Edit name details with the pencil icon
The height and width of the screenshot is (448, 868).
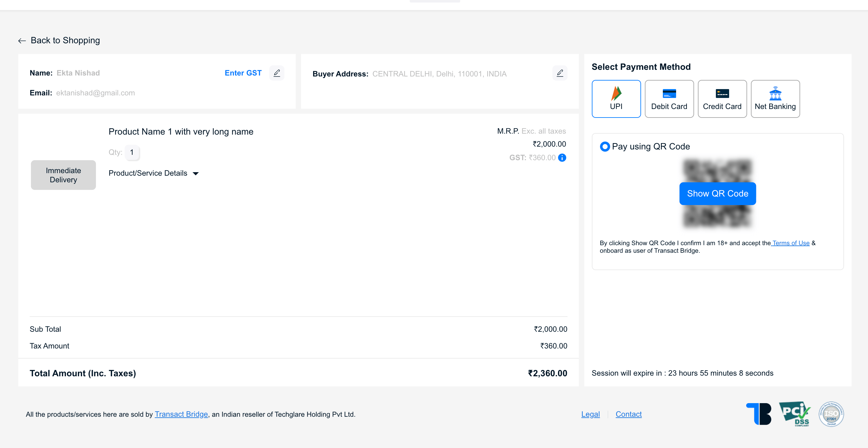tap(276, 73)
